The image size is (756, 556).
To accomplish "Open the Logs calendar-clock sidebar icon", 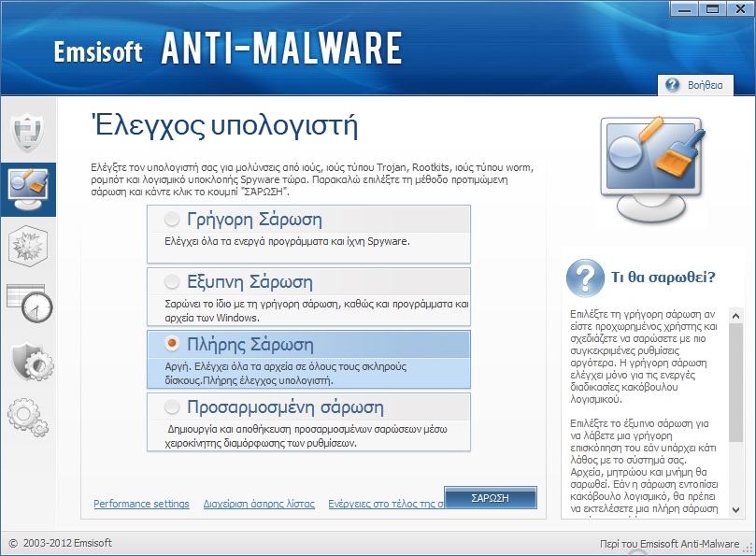I will tap(29, 304).
